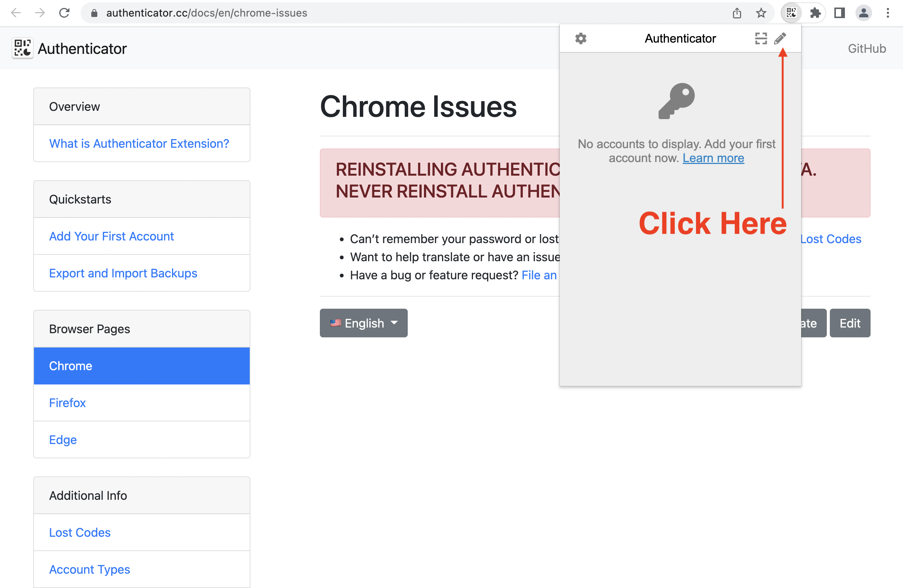Viewport: 903px width, 588px height.
Task: Bookmark this page with the star icon
Action: pos(761,13)
